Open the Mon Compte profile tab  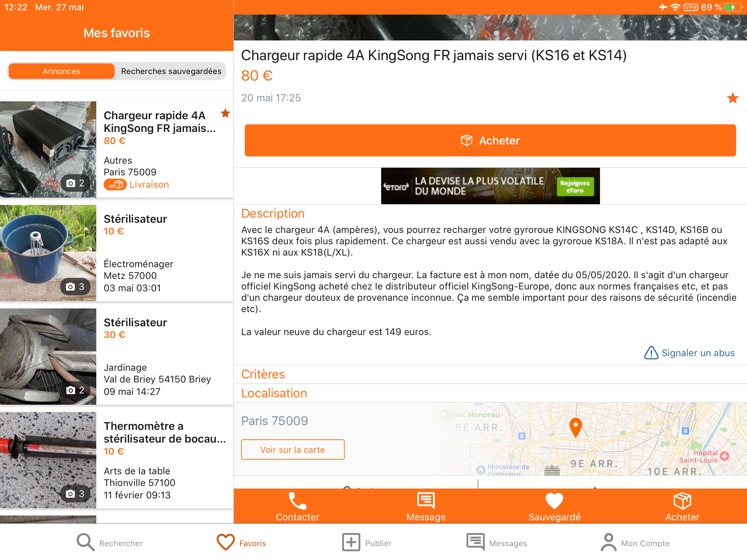[x=635, y=543]
